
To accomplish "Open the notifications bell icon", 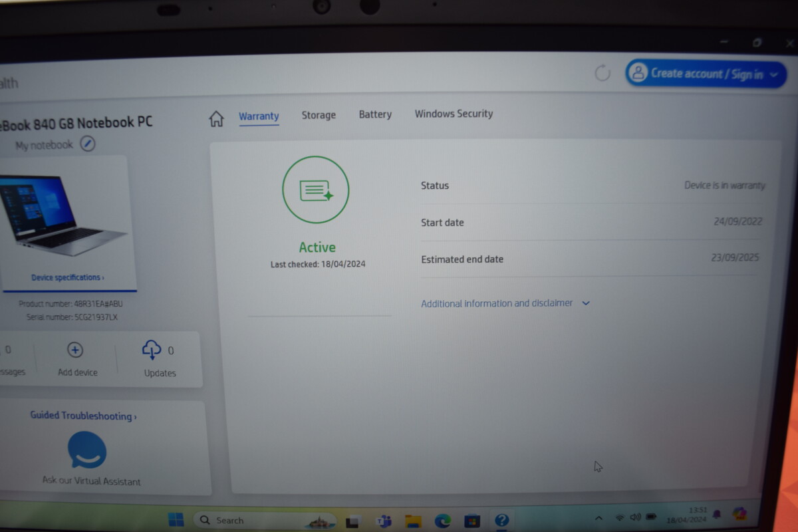I will [717, 514].
